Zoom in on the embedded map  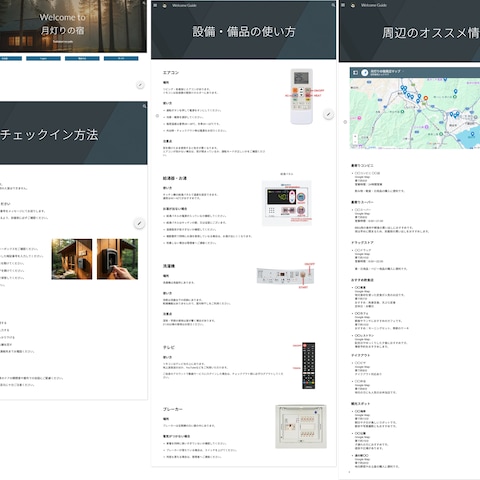[355, 136]
